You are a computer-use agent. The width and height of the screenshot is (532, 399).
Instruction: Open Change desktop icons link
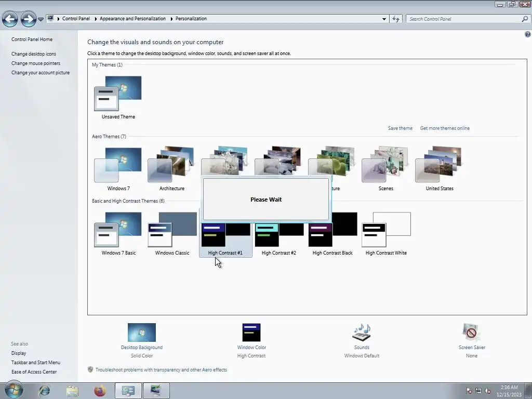coord(34,54)
